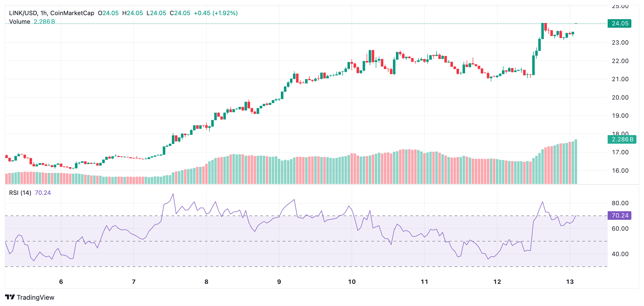The image size is (644, 306).
Task: Click the TradingView logo icon
Action: (x=10, y=297)
